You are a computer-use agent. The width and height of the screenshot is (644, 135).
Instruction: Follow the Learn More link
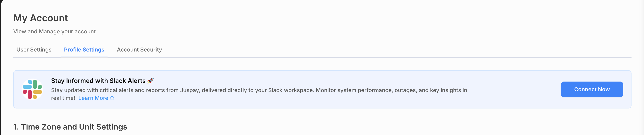pyautogui.click(x=93, y=98)
